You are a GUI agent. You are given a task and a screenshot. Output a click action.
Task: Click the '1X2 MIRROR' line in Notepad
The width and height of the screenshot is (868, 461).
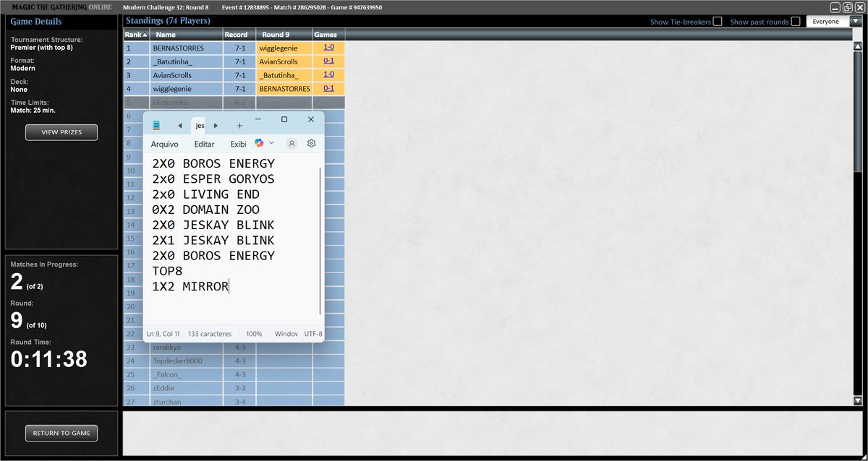190,287
